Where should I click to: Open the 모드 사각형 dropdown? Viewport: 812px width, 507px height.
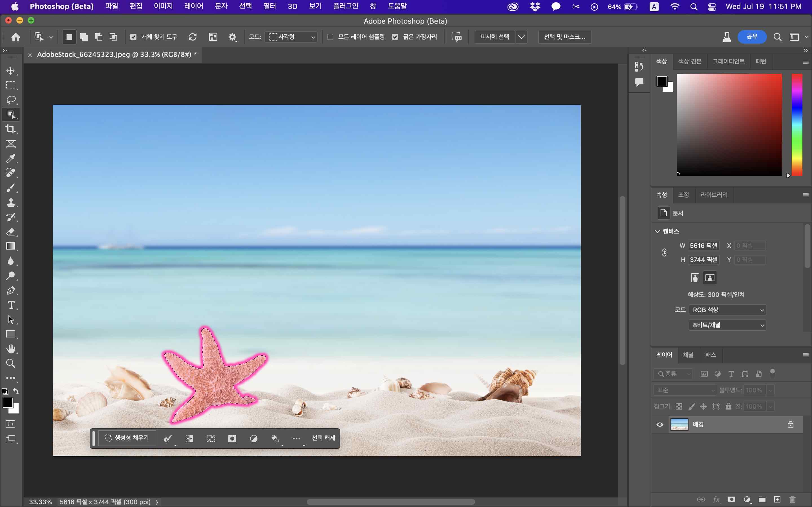pyautogui.click(x=291, y=37)
